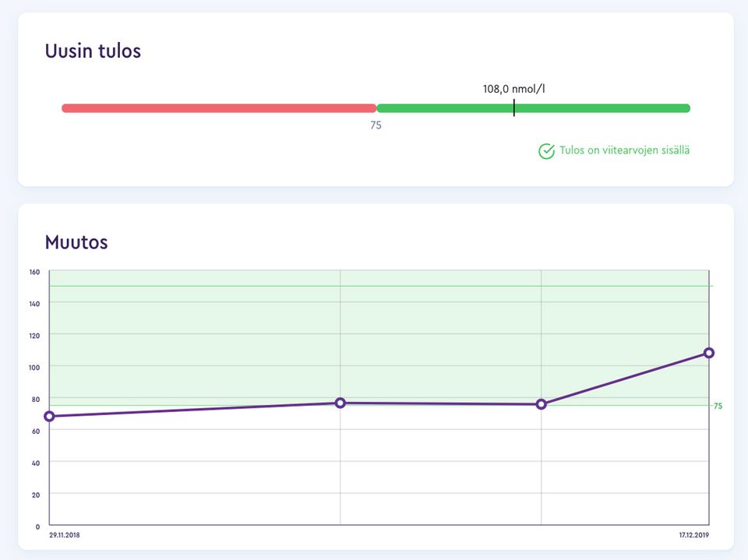Click the black result marker on the bar
748x560 pixels.
(513, 108)
